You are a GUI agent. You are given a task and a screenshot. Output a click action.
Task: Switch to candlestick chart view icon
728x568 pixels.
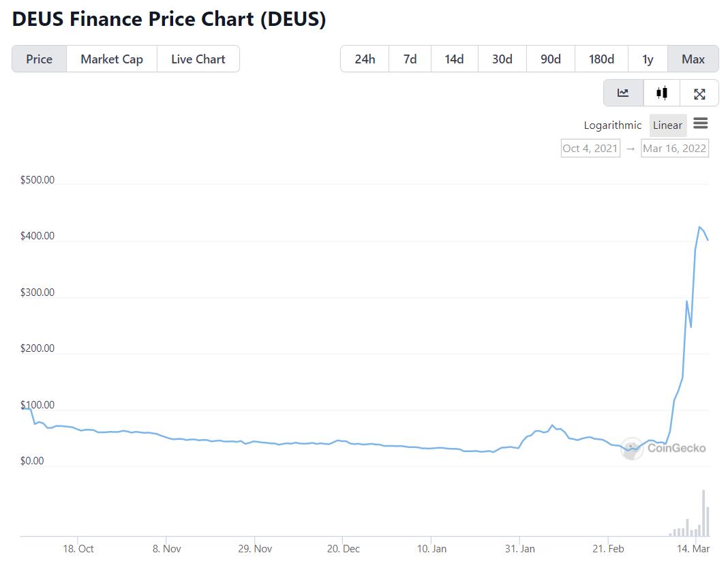coord(662,93)
